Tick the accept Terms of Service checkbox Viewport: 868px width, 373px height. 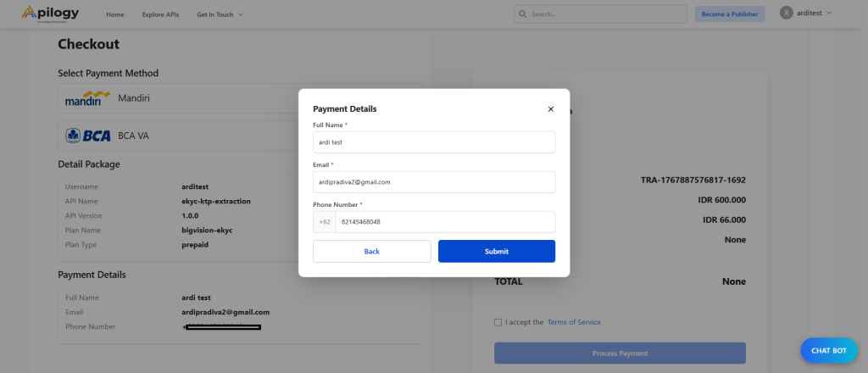[498, 322]
